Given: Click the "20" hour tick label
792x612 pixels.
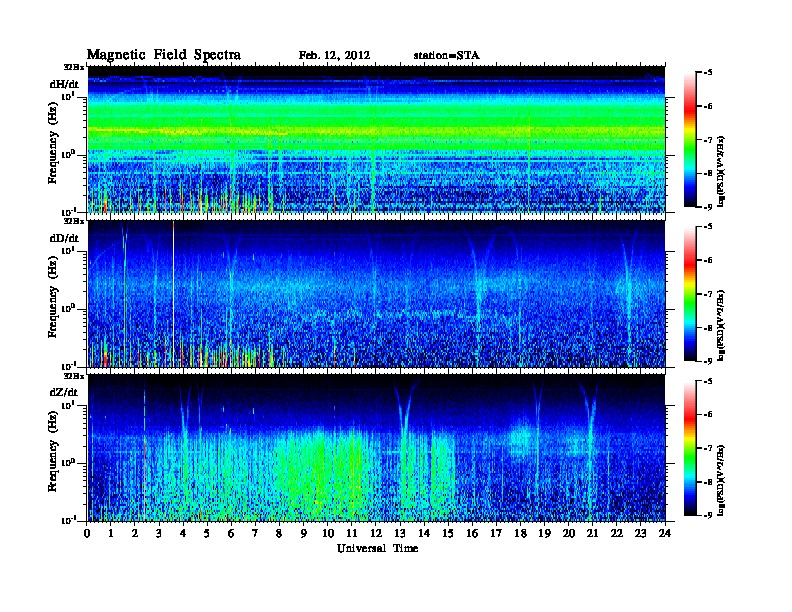Looking at the screenshot, I should point(569,533).
